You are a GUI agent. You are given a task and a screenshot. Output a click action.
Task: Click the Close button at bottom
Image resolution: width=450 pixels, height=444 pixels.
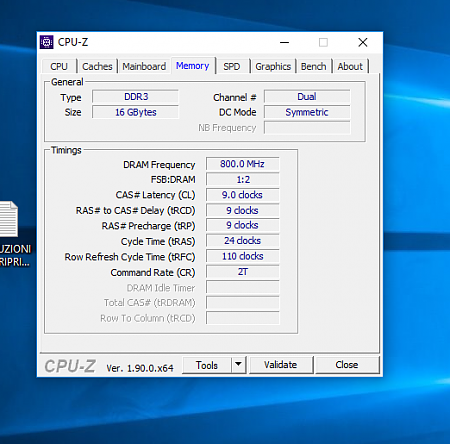click(347, 365)
